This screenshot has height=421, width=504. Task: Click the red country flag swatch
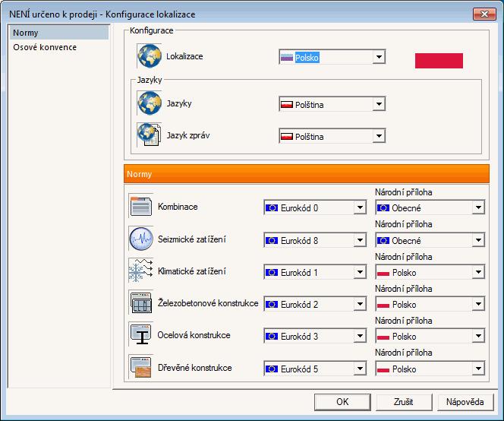click(x=439, y=61)
